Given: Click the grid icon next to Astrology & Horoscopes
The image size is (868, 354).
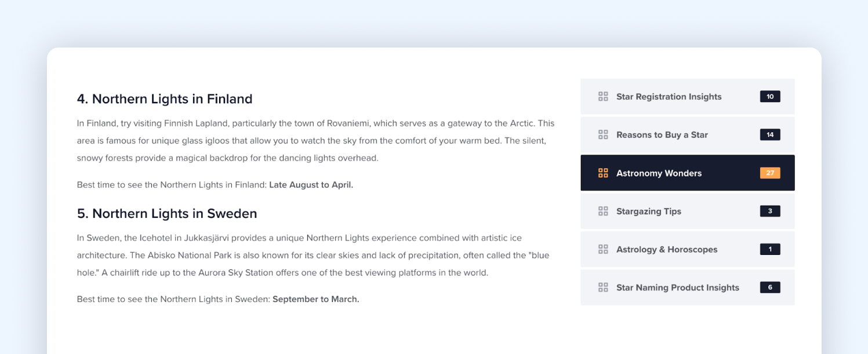Looking at the screenshot, I should point(603,249).
